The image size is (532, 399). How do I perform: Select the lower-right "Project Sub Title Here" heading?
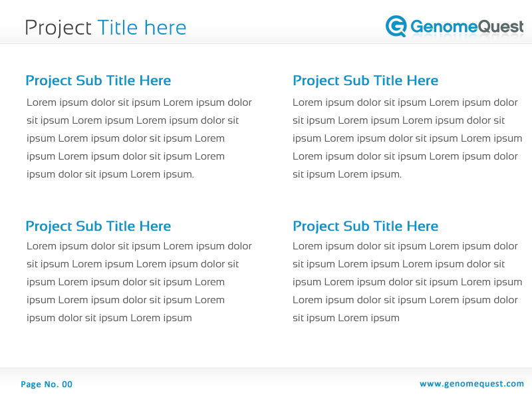[365, 226]
